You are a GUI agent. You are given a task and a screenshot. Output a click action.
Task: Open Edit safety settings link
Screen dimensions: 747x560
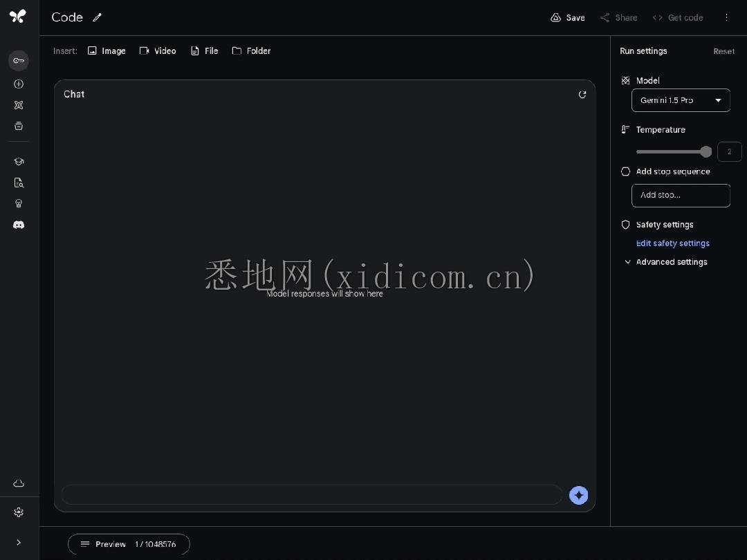point(672,243)
